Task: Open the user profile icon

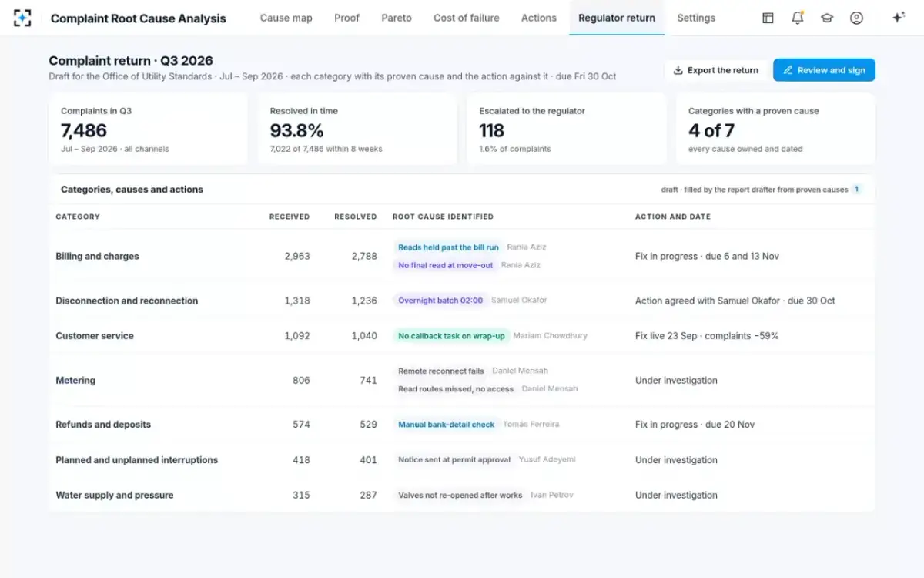Action: (856, 18)
